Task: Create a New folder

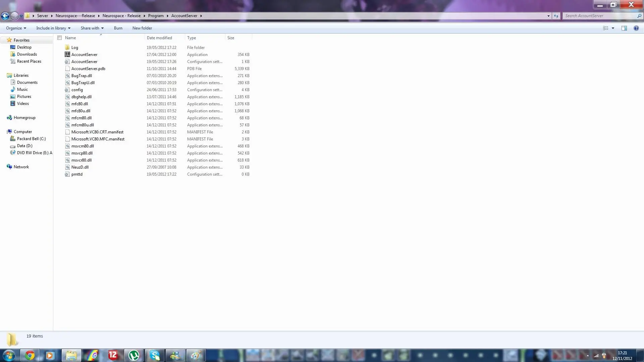Action: tap(142, 28)
